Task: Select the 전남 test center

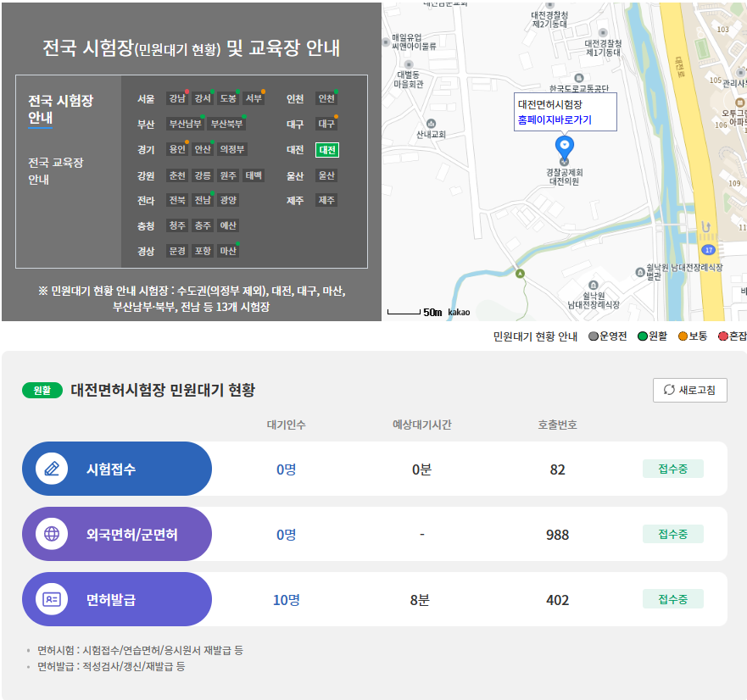Action: click(x=203, y=200)
